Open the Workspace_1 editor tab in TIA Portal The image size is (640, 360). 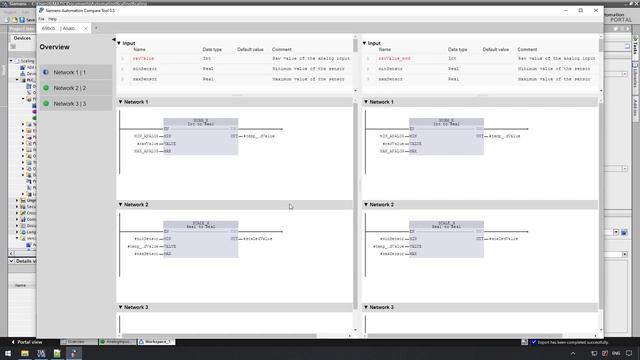(x=157, y=342)
